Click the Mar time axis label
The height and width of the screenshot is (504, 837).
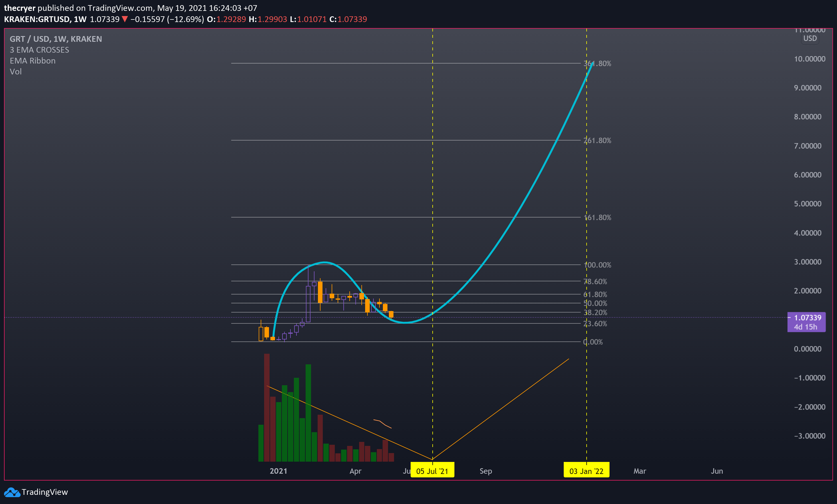pyautogui.click(x=640, y=471)
